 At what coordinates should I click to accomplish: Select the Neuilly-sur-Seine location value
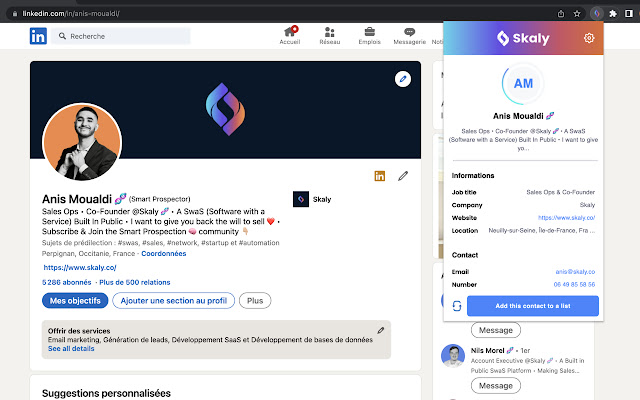click(x=542, y=230)
